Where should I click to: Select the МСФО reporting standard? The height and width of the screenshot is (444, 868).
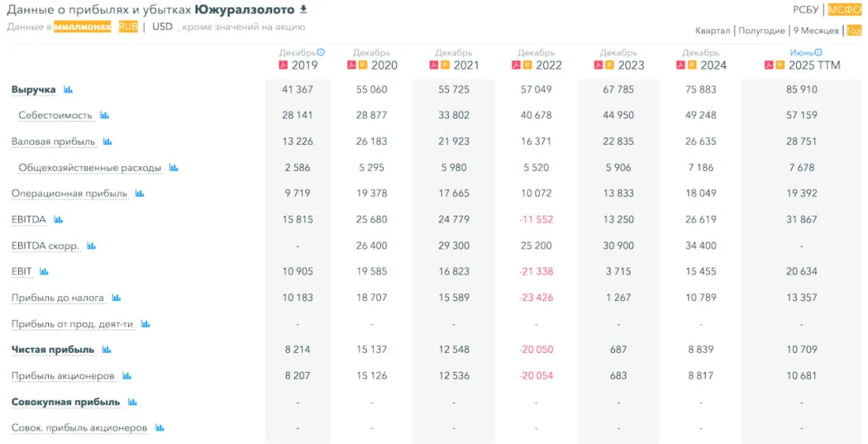[x=845, y=10]
